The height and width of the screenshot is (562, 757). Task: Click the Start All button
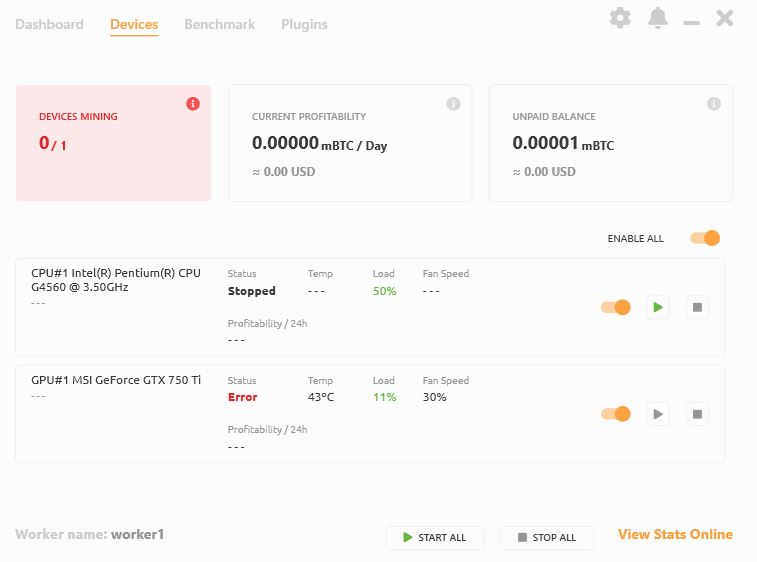tap(435, 537)
